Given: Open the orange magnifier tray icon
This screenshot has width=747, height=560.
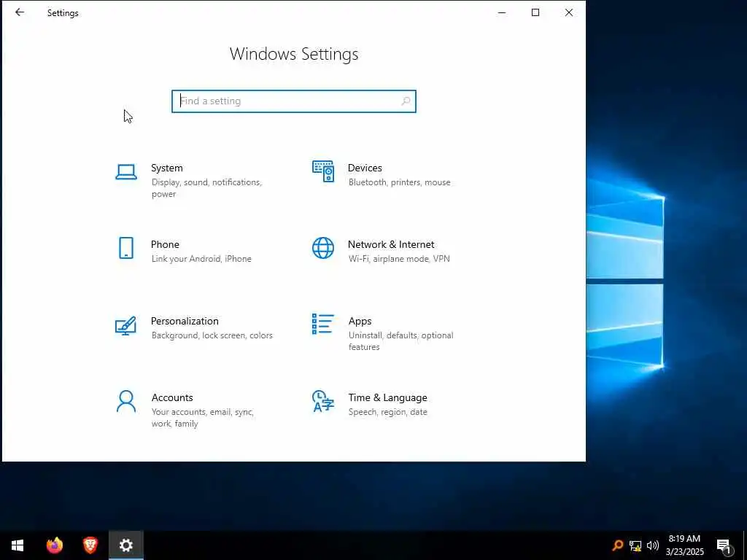Looking at the screenshot, I should [618, 545].
